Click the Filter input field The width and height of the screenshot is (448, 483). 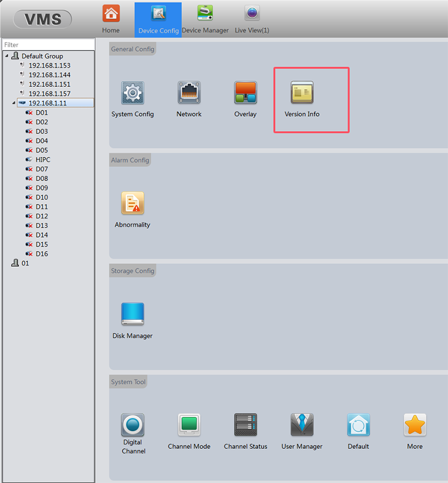point(48,45)
